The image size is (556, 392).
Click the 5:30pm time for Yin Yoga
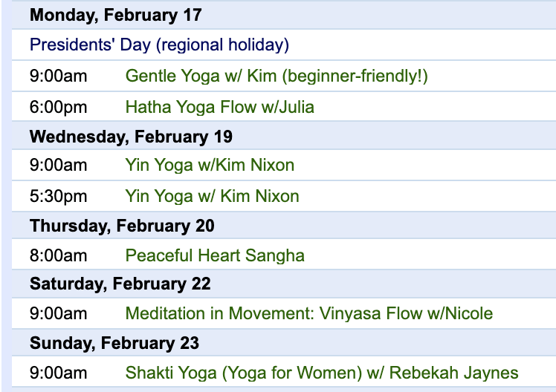pyautogui.click(x=59, y=197)
